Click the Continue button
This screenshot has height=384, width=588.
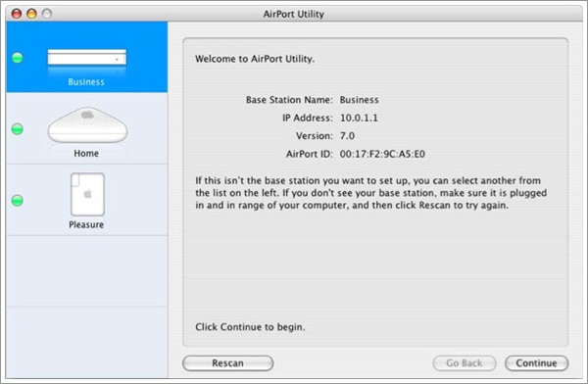pyautogui.click(x=537, y=363)
